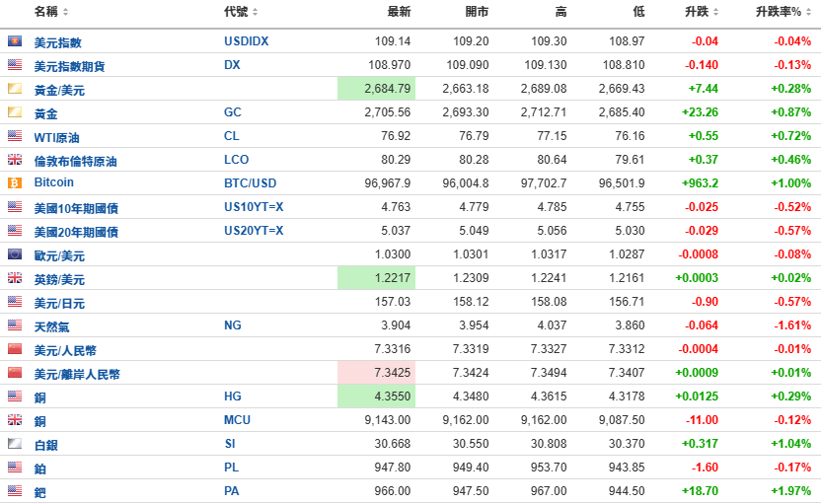Click the 最新 column header
This screenshot has height=504, width=821.
pos(399,12)
